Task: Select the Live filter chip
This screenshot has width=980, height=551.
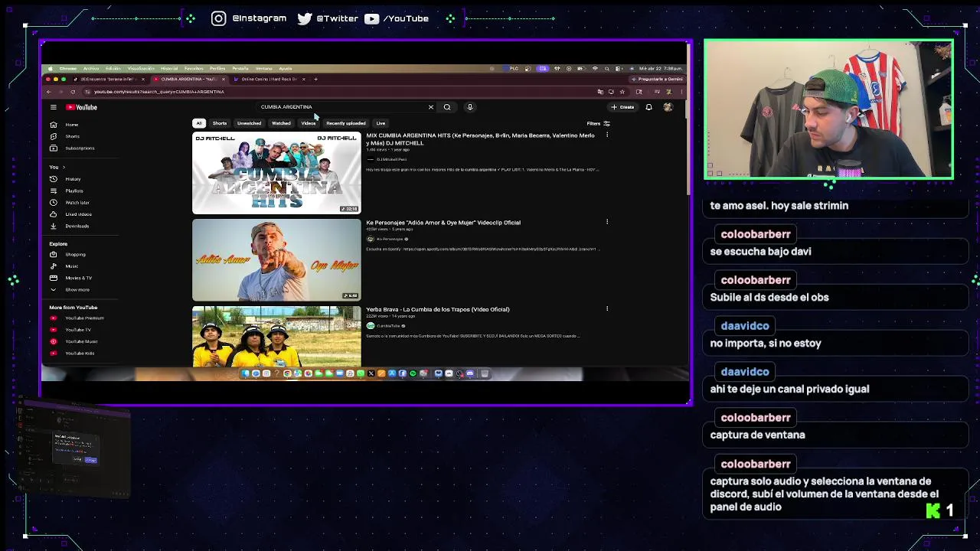Action: pos(381,123)
